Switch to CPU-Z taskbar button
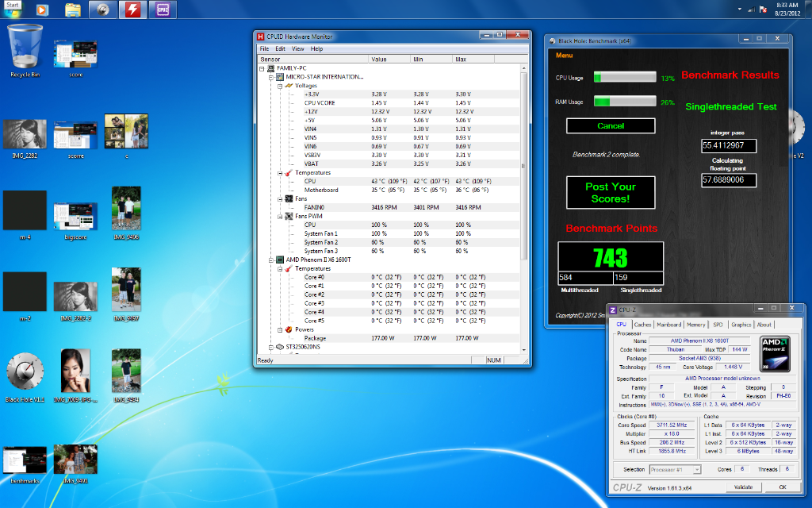This screenshot has width=812, height=508. 163,10
